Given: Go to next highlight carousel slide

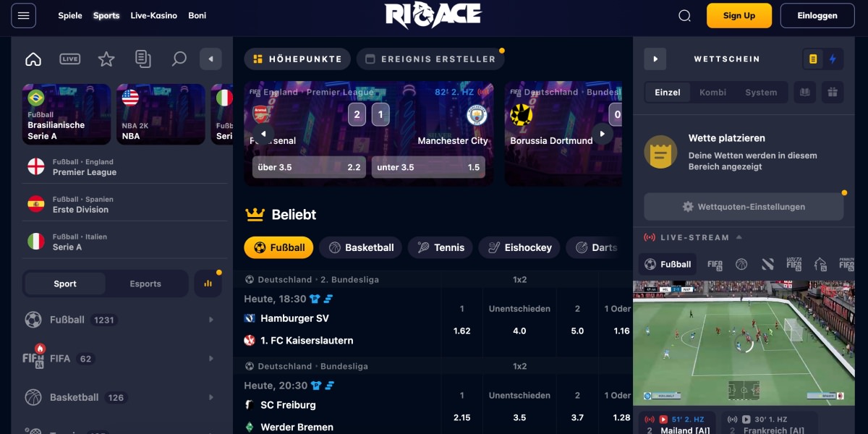Looking at the screenshot, I should tap(602, 134).
